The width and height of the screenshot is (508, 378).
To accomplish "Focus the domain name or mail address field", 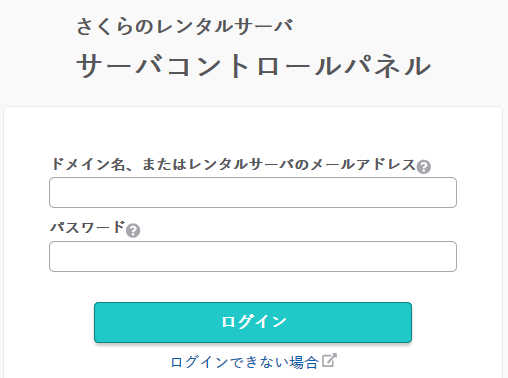I will tap(253, 192).
